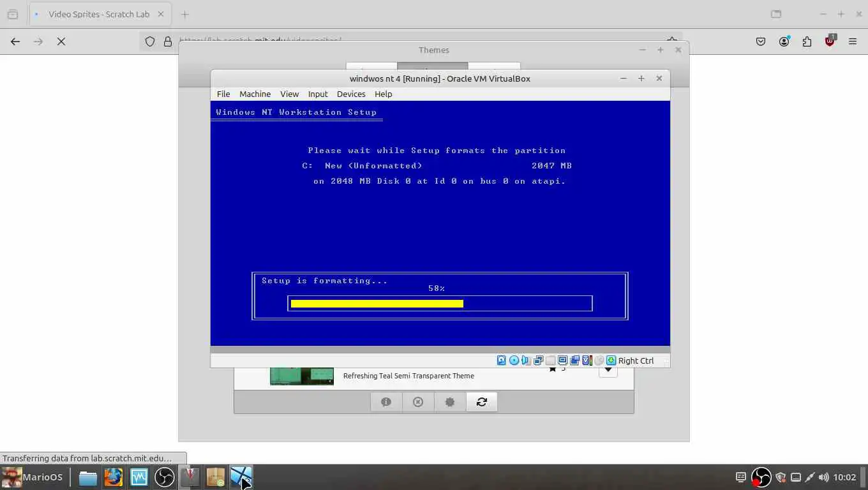Open Firefox Pocket save icon
Image resolution: width=868 pixels, height=490 pixels.
tap(761, 41)
